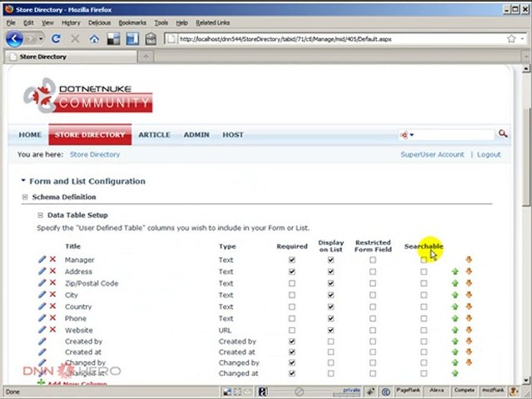
Task: Edit the City column pencil icon
Action: (x=42, y=294)
